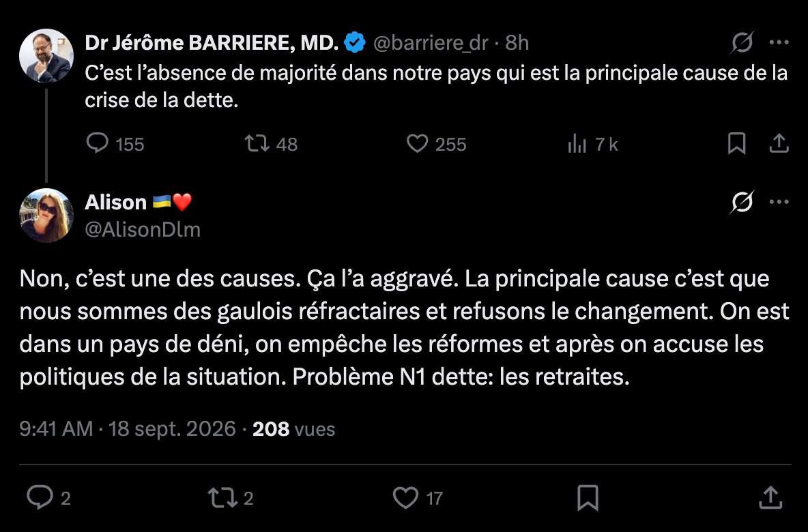Like Alison's tweet with 17 likes
This screenshot has height=532, width=808.
[406, 498]
